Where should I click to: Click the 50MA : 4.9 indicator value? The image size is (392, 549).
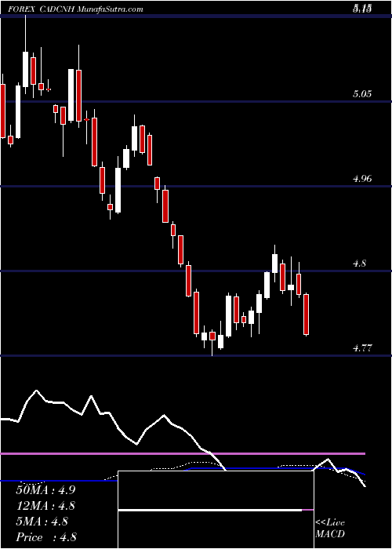(45, 490)
